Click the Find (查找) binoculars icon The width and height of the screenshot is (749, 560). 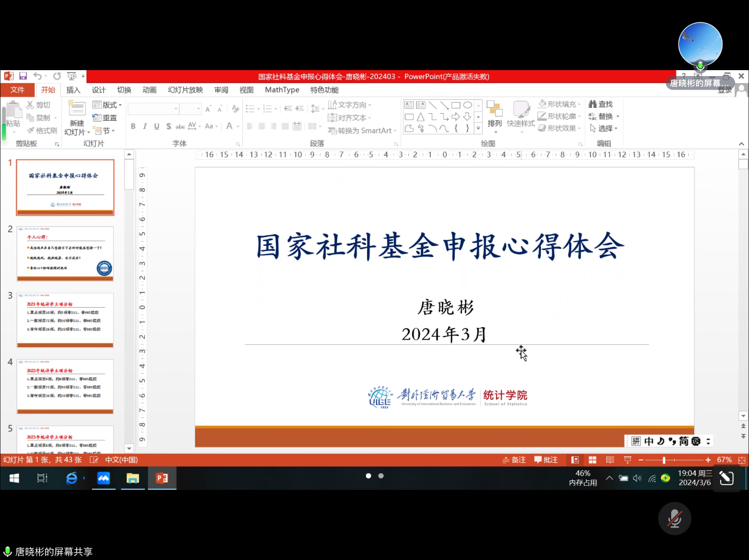(593, 104)
